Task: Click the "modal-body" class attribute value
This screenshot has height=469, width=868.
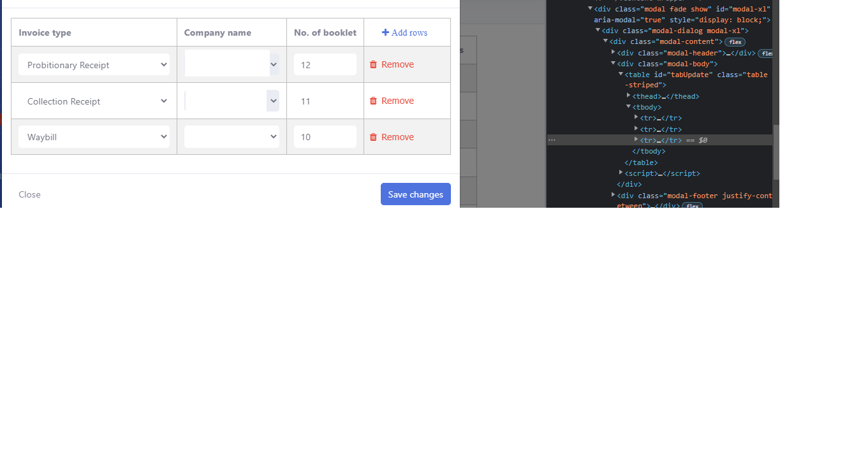Action: tap(688, 64)
